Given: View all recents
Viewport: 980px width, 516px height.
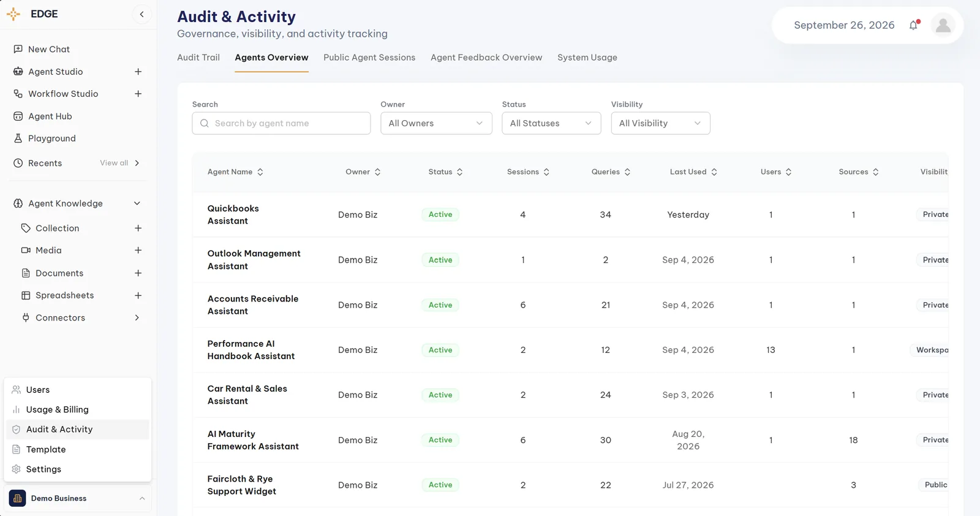Looking at the screenshot, I should coord(120,163).
